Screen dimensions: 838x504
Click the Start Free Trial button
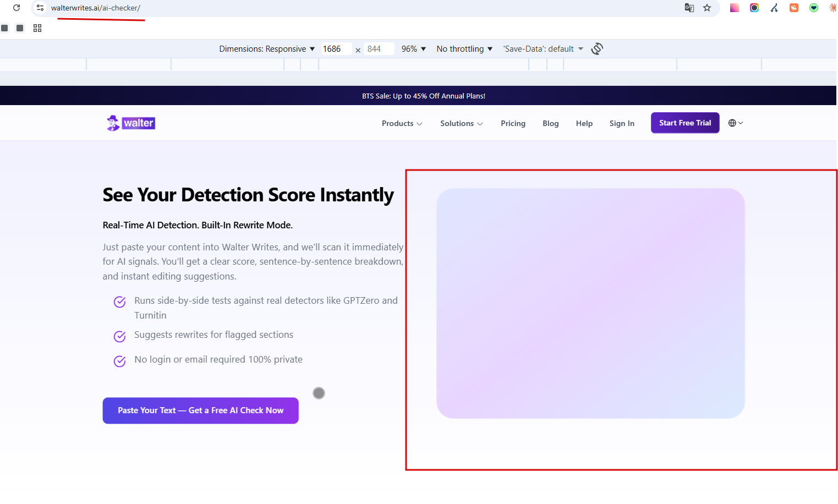(x=685, y=123)
